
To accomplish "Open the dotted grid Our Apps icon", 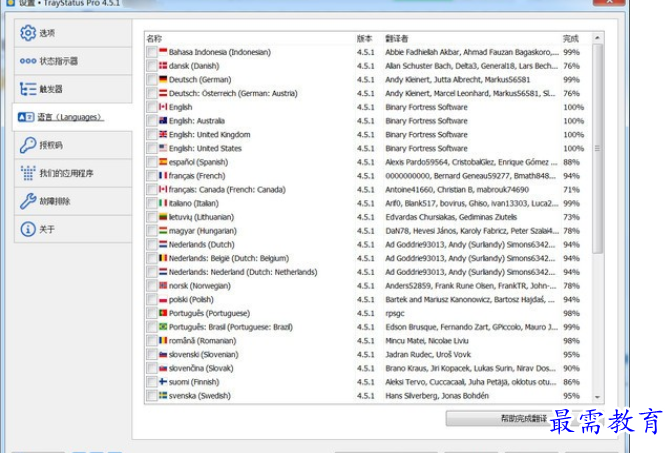I will [x=28, y=173].
